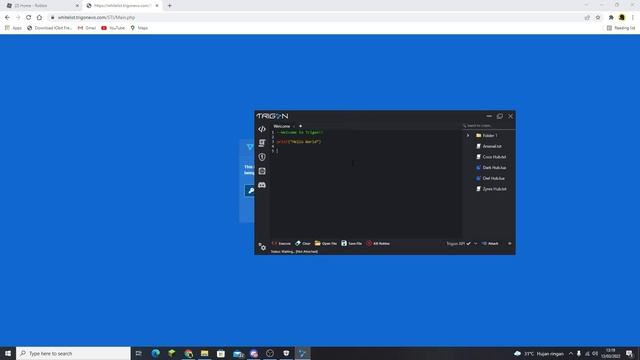
Task: Click the status text at Trigon bottom
Action: [294, 251]
